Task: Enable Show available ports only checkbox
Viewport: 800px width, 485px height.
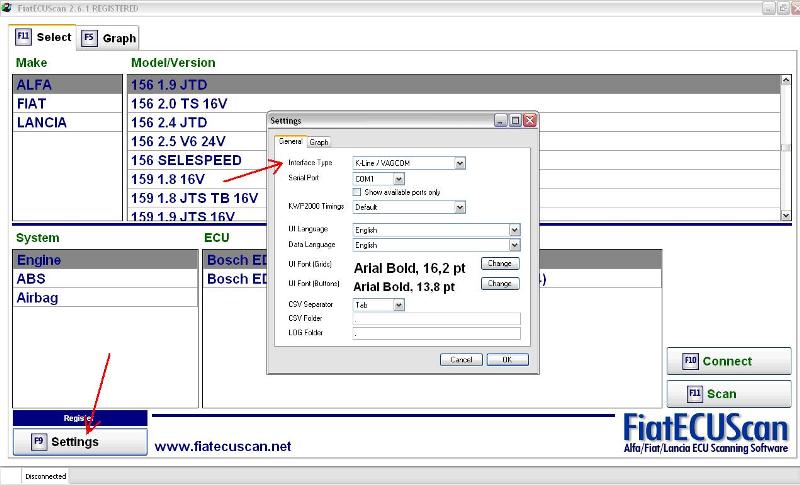Action: click(357, 192)
